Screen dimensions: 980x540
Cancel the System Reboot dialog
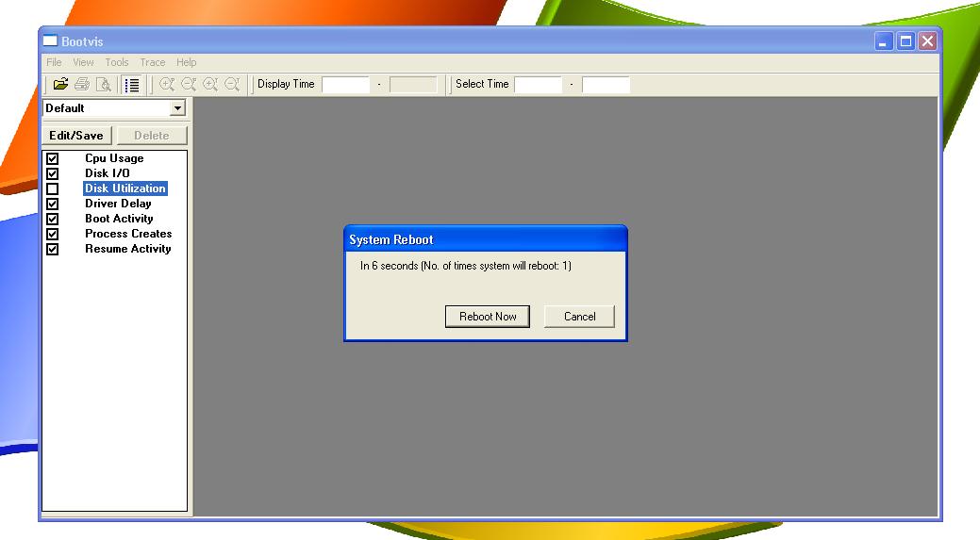(x=579, y=317)
